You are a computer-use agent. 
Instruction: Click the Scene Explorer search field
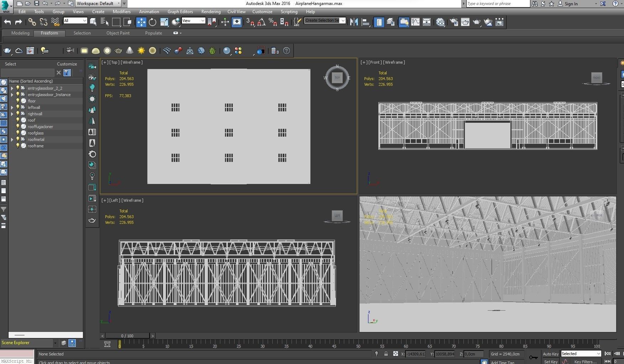pyautogui.click(x=28, y=73)
